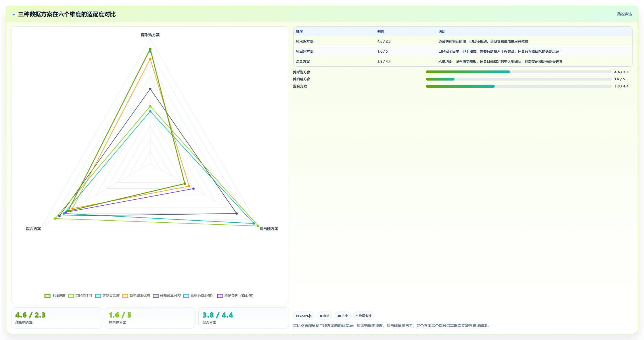The image size is (644, 340).
Task: Click the title 三种数据方案在六个维度的适配度对比
Action: coord(67,14)
